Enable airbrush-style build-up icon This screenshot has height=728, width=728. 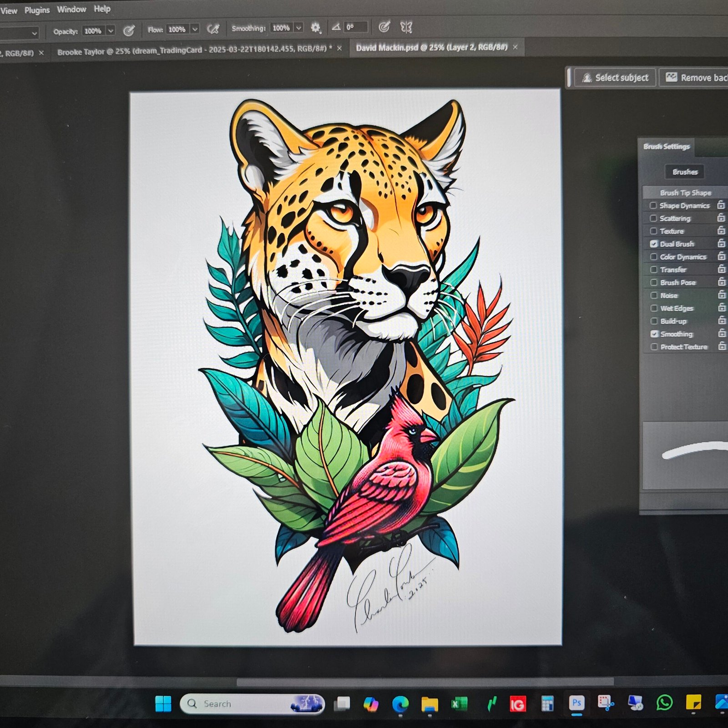pos(212,29)
